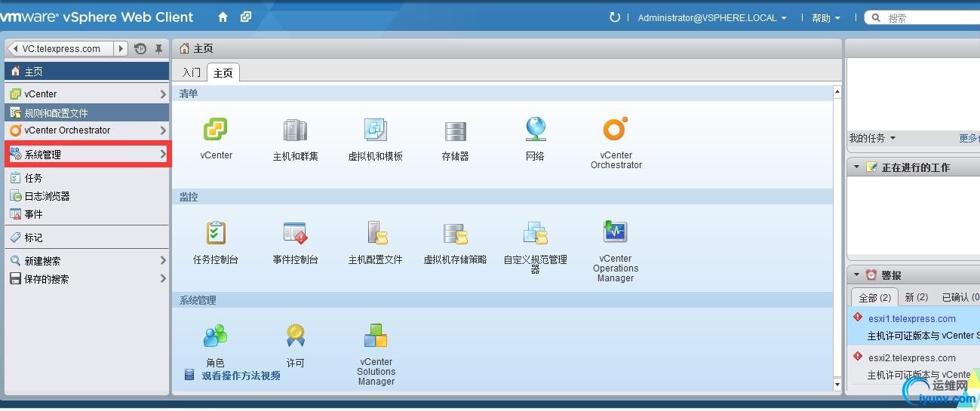Open the vCenter inventory icon
This screenshot has height=411, width=980.
coord(216,130)
